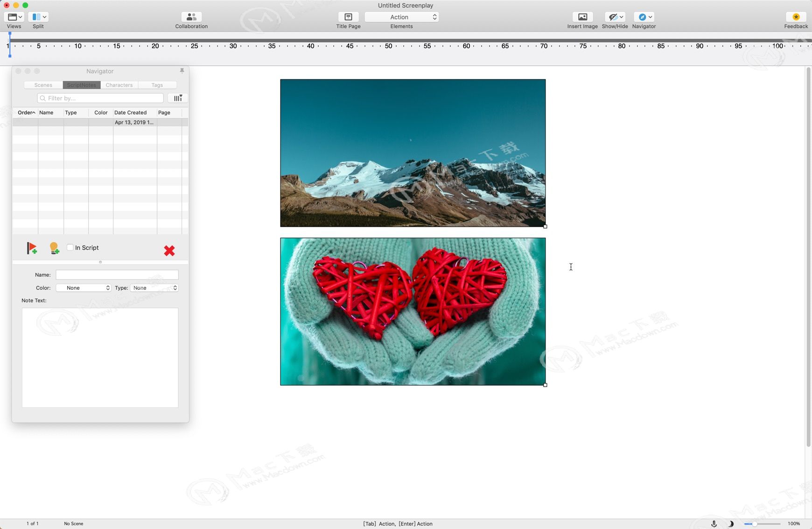This screenshot has width=812, height=529.
Task: Expand the Show/Hide dropdown arrow
Action: point(621,17)
